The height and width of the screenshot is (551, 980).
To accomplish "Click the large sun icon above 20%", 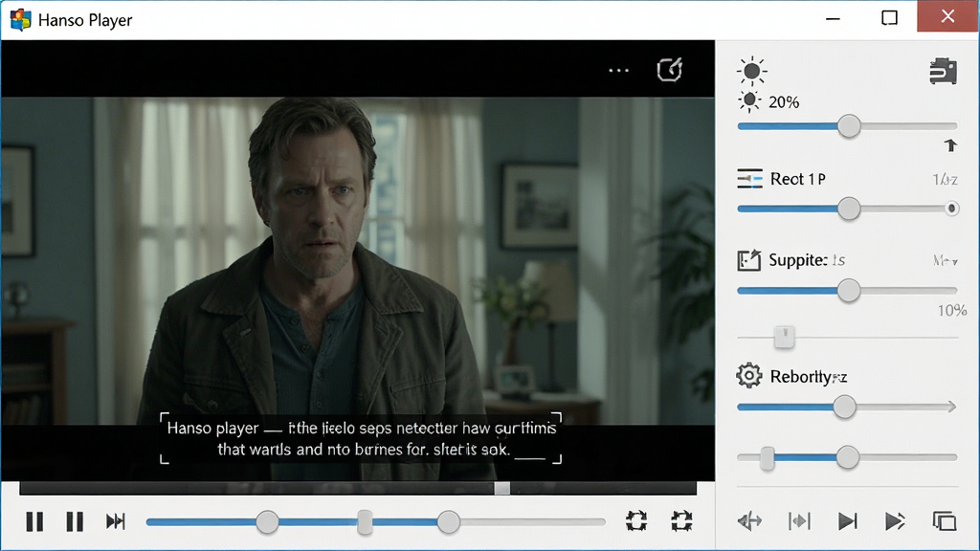I will 752,71.
